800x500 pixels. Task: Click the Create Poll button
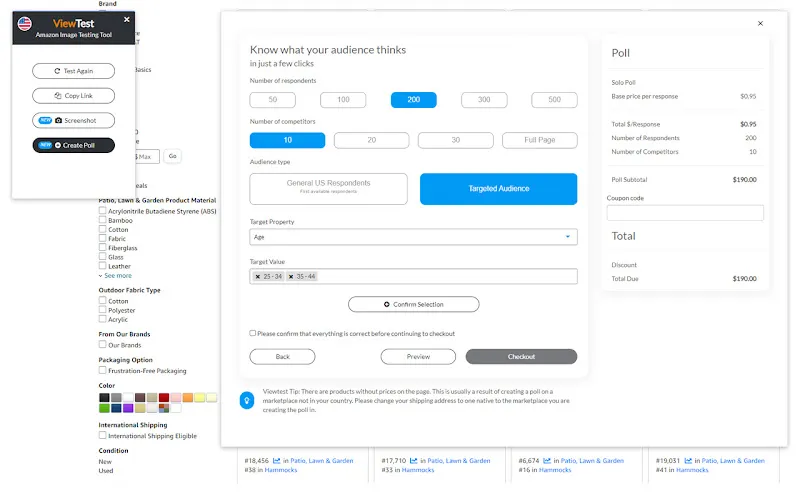(73, 145)
